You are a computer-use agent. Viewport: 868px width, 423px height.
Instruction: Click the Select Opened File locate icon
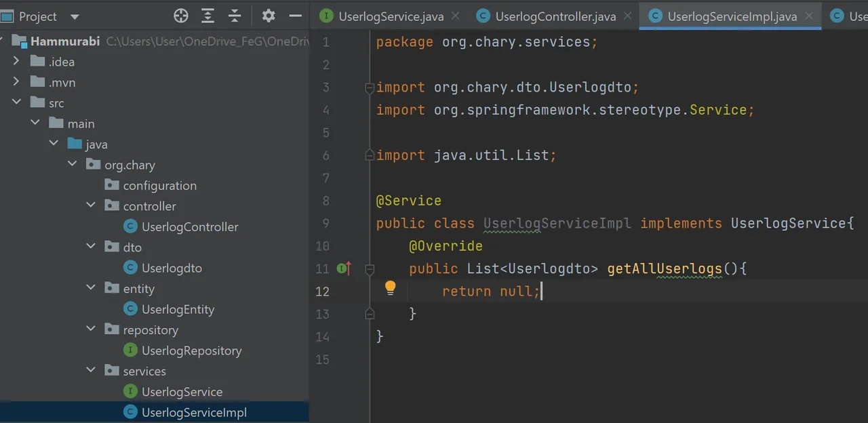pyautogui.click(x=180, y=16)
